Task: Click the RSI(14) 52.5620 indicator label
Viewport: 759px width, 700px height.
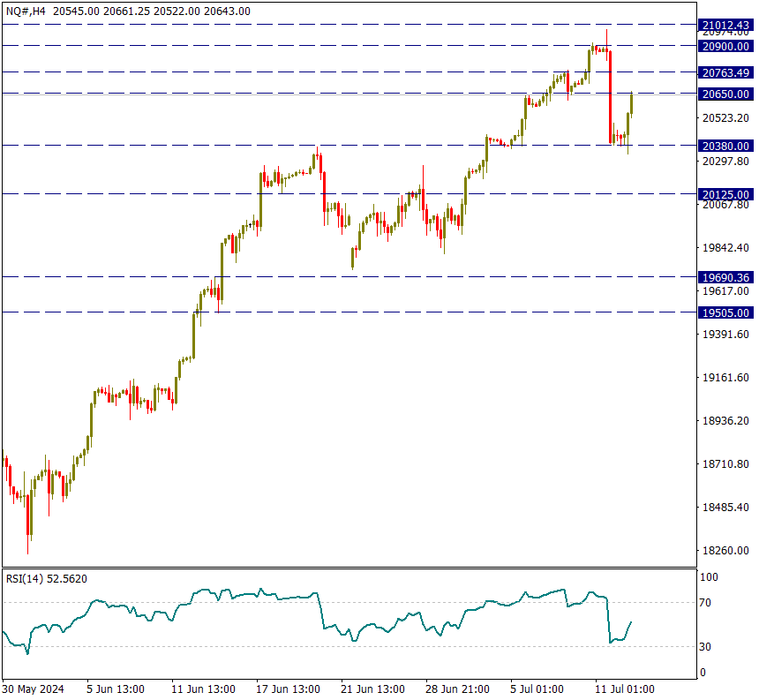Action: pos(47,579)
